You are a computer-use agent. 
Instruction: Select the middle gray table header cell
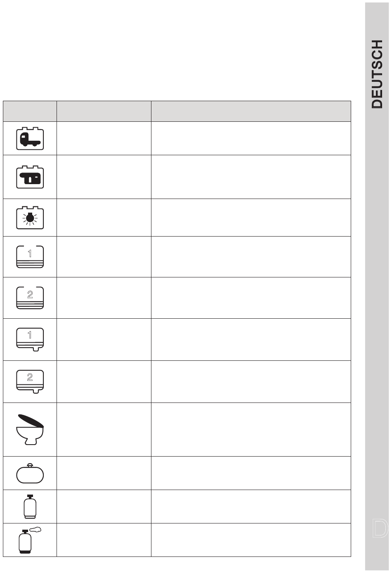[104, 111]
